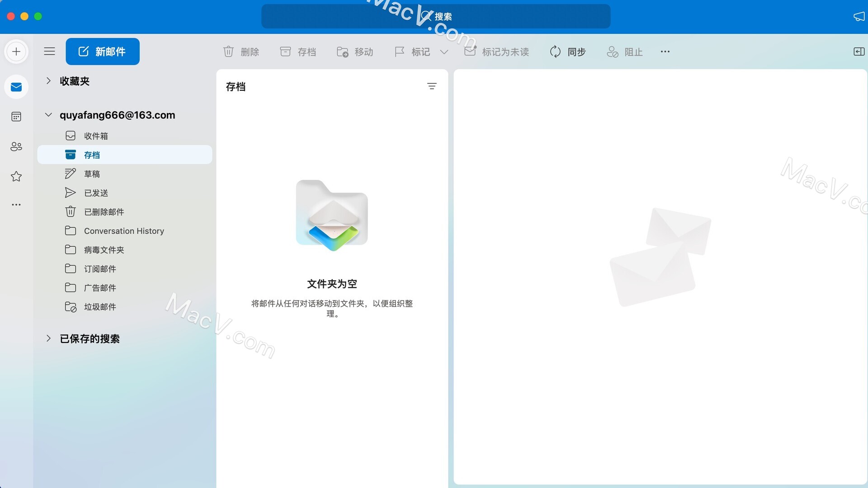Select the Archive icon in the toolbar
868x488 pixels.
[x=286, y=52]
